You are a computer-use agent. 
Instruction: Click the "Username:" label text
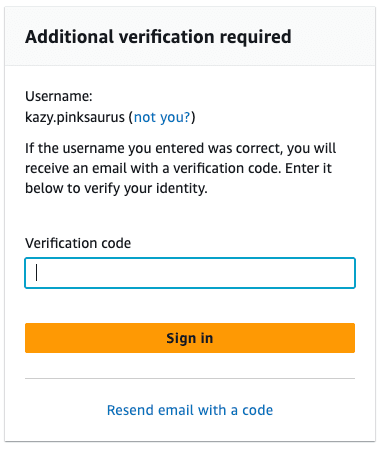[59, 96]
